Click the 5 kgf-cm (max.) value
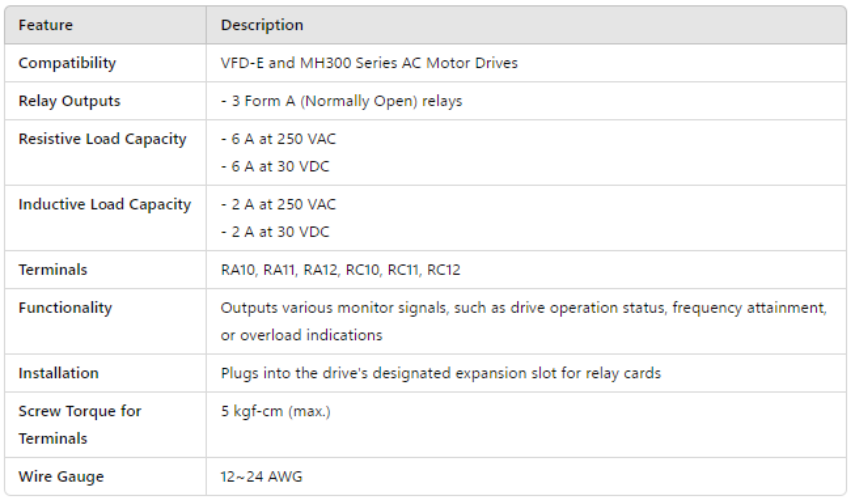Viewport: 855px width, 500px height. click(x=275, y=411)
